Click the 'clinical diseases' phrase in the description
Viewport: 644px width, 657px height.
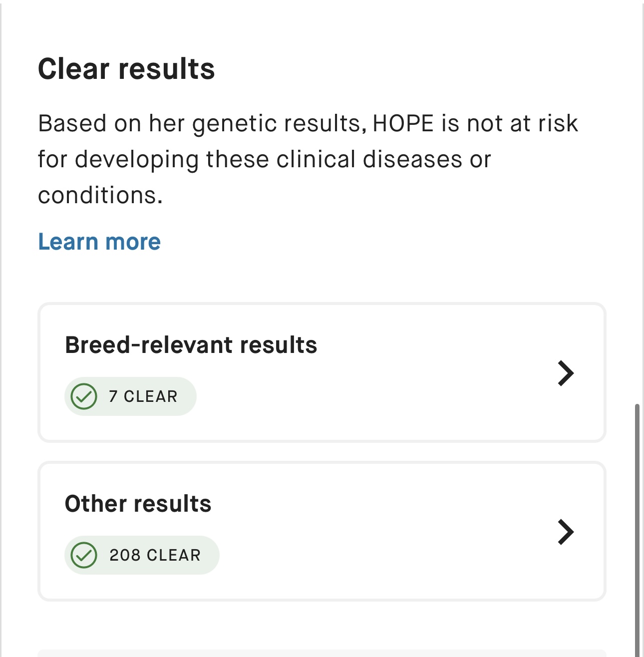369,160
